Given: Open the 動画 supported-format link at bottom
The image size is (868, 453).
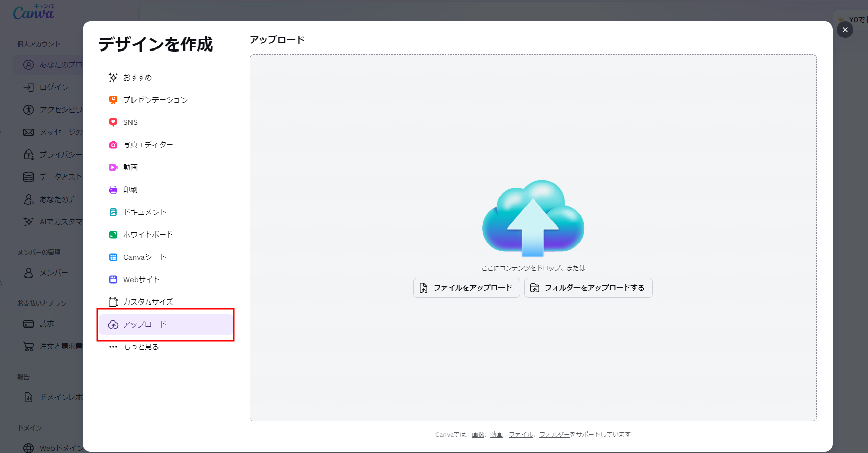Looking at the screenshot, I should coord(496,435).
